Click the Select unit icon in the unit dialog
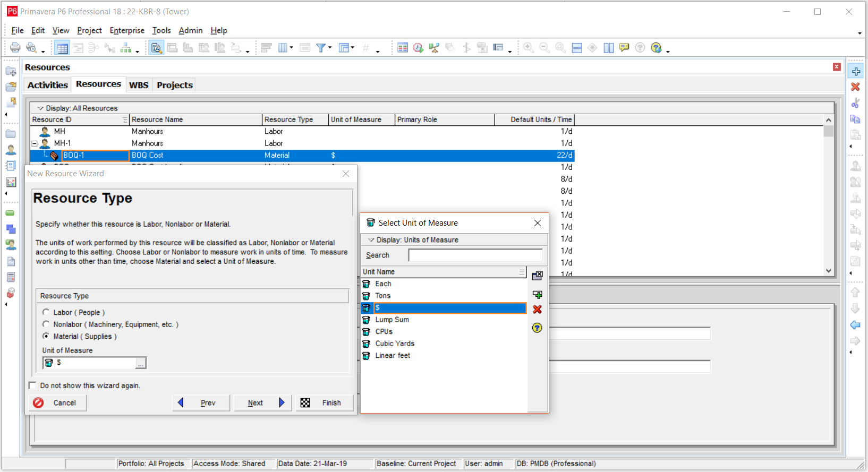The width and height of the screenshot is (868, 472). pyautogui.click(x=537, y=276)
